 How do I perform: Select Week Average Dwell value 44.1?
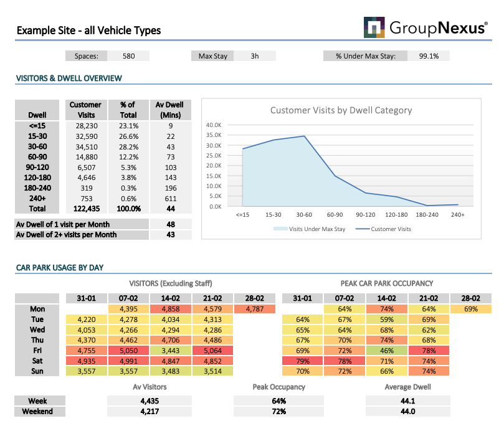(x=408, y=400)
